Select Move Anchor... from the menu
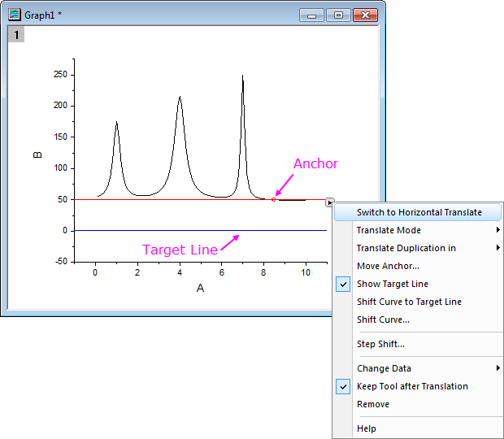Screen dimensions: 504x439 [x=388, y=266]
